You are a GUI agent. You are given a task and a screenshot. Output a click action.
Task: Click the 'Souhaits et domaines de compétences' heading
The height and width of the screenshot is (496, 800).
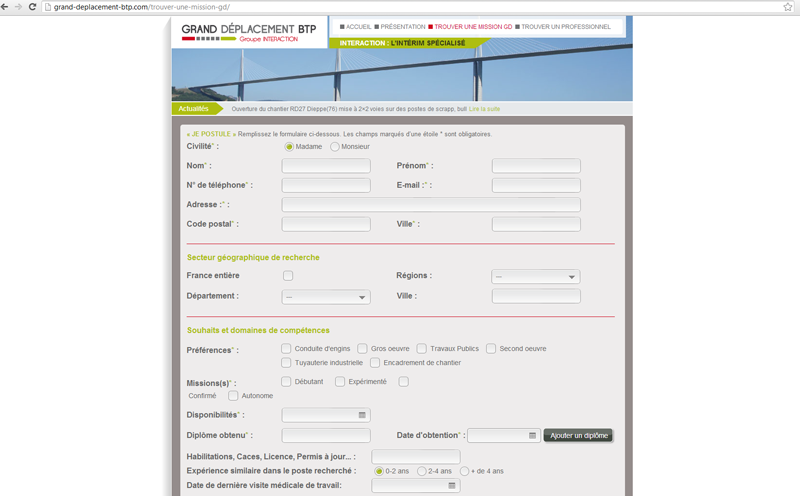pyautogui.click(x=258, y=330)
